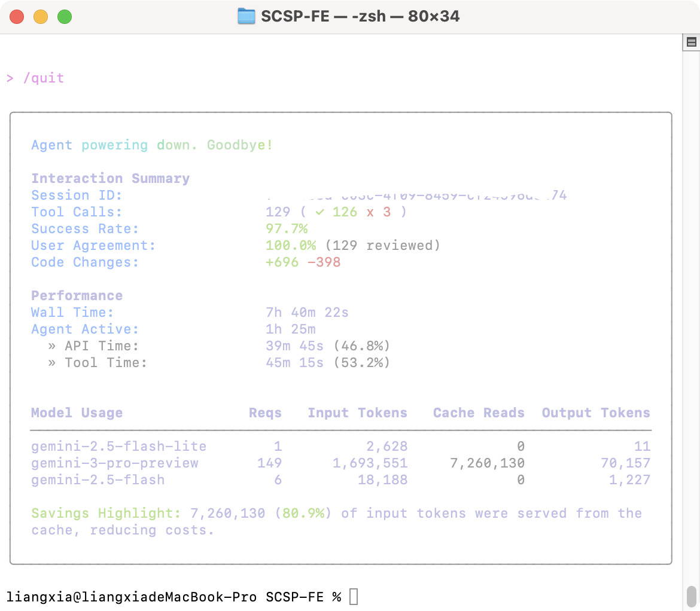700x611 pixels.
Task: Click the '100.0%' user agreement value
Action: pos(291,246)
